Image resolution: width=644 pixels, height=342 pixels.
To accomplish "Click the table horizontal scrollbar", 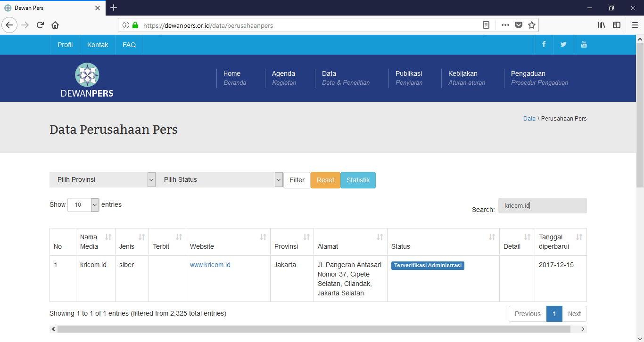I will pyautogui.click(x=314, y=329).
